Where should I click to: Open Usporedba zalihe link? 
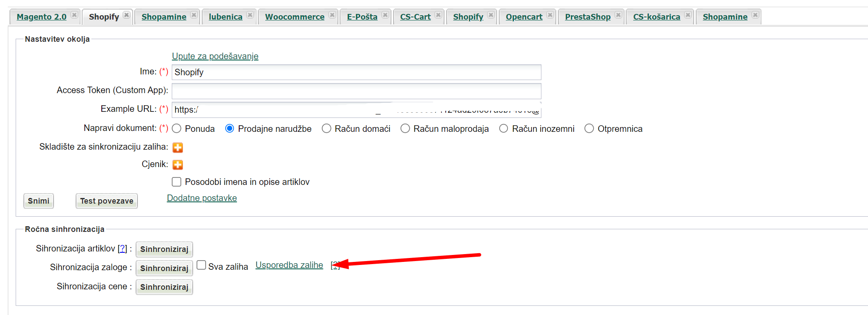[289, 265]
